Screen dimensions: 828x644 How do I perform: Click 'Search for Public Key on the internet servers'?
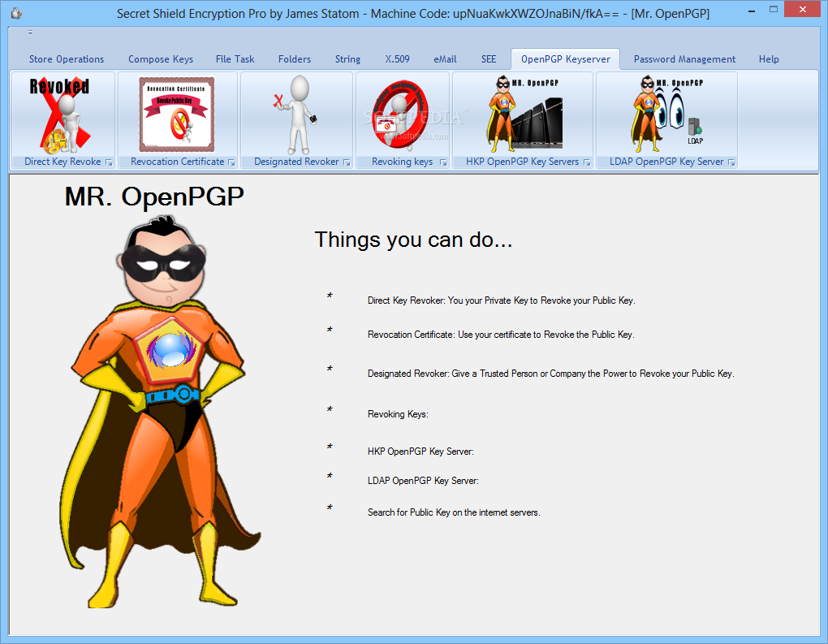point(454,512)
